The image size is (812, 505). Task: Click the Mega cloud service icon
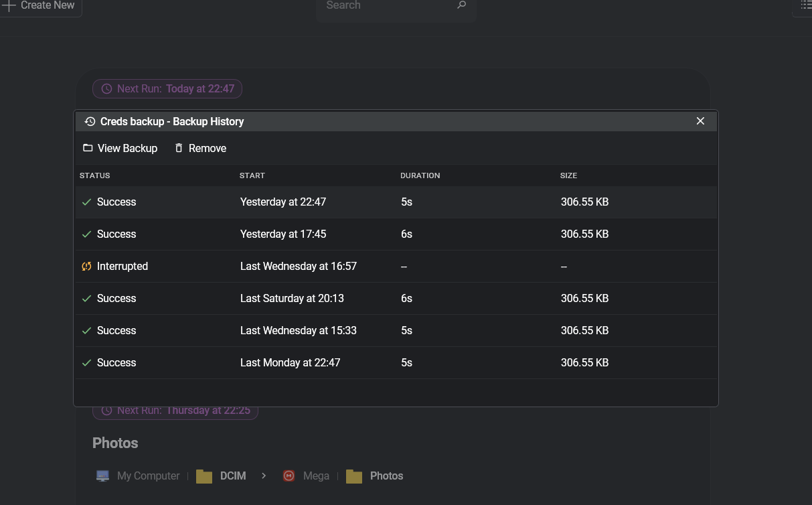289,476
